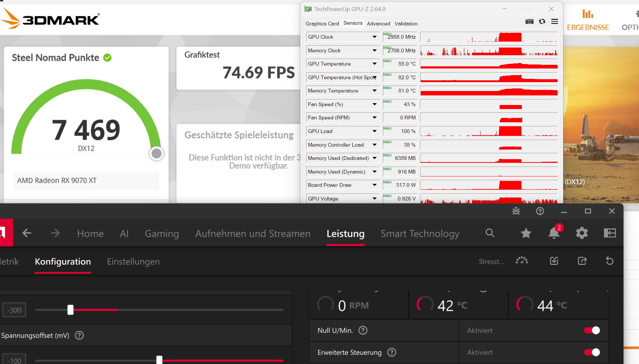639x364 pixels.
Task: Open the favorites star icon
Action: coord(526,233)
